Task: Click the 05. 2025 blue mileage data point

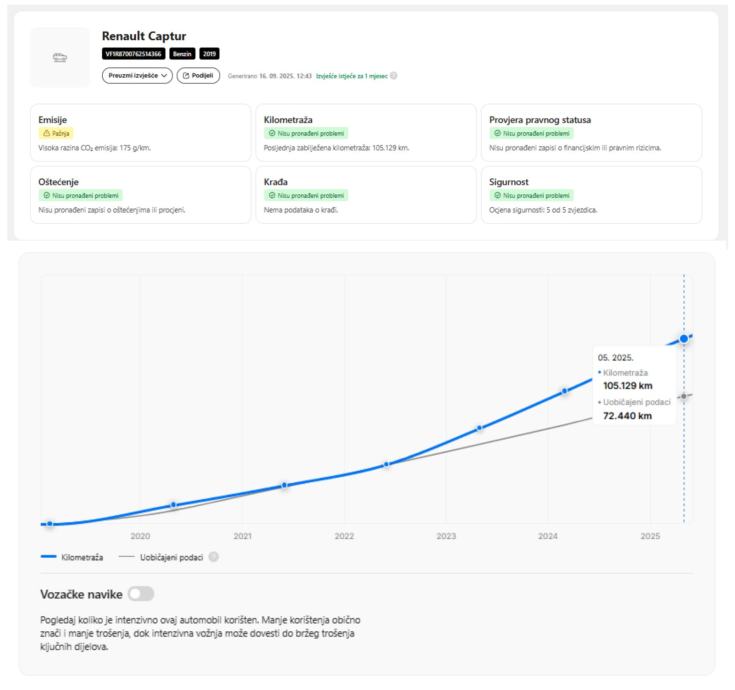Action: tap(684, 339)
